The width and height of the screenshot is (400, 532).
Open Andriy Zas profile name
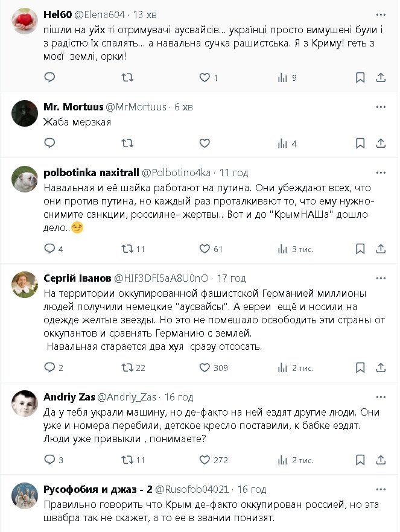tap(68, 396)
